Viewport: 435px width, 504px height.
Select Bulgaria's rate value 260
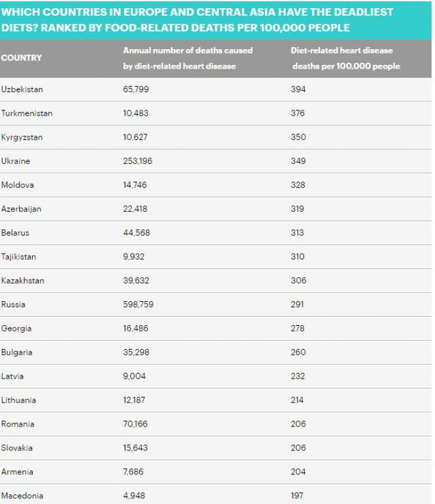point(298,353)
